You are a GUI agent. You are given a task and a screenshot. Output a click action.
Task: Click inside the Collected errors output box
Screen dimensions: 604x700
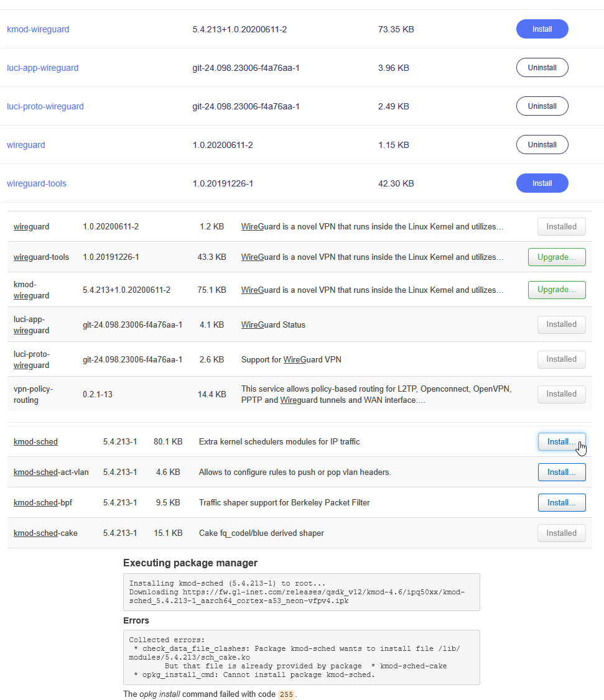(x=301, y=657)
